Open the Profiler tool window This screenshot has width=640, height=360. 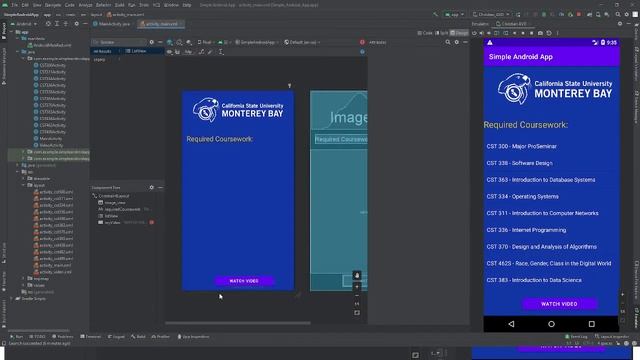pos(161,337)
